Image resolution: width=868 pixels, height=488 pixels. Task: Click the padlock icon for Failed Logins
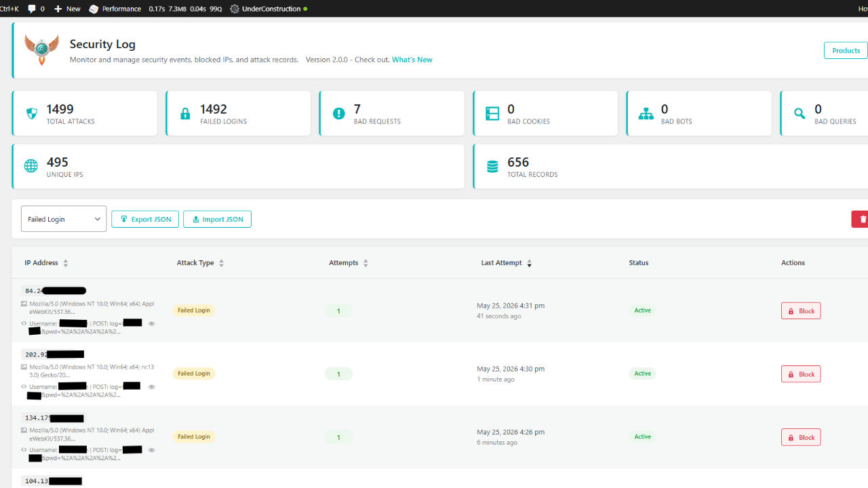[185, 114]
